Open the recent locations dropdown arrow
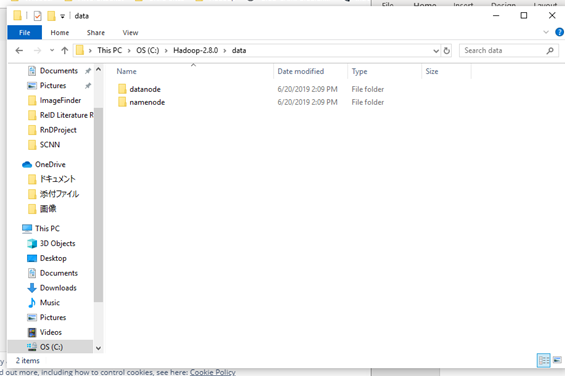The width and height of the screenshot is (565, 376). coord(52,50)
